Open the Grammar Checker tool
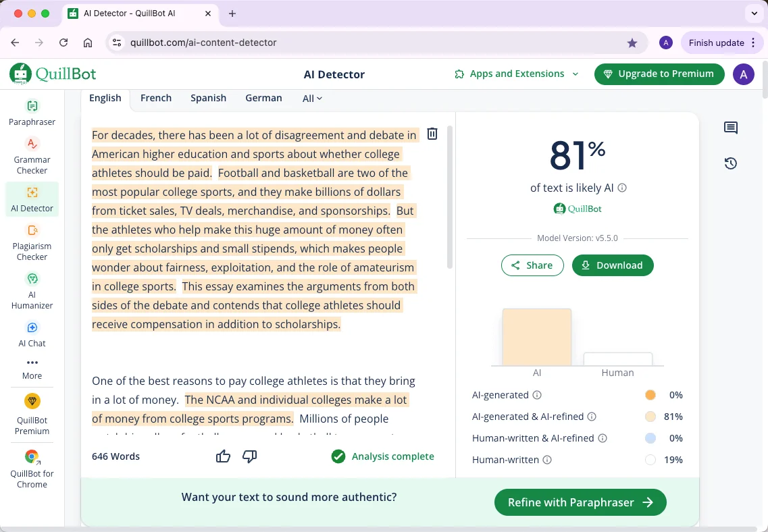The image size is (768, 532). [x=32, y=156]
